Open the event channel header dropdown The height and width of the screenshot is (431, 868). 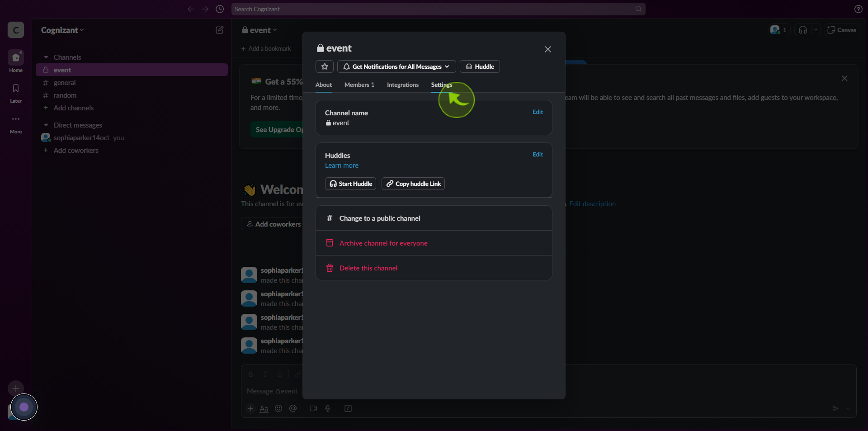pyautogui.click(x=259, y=30)
